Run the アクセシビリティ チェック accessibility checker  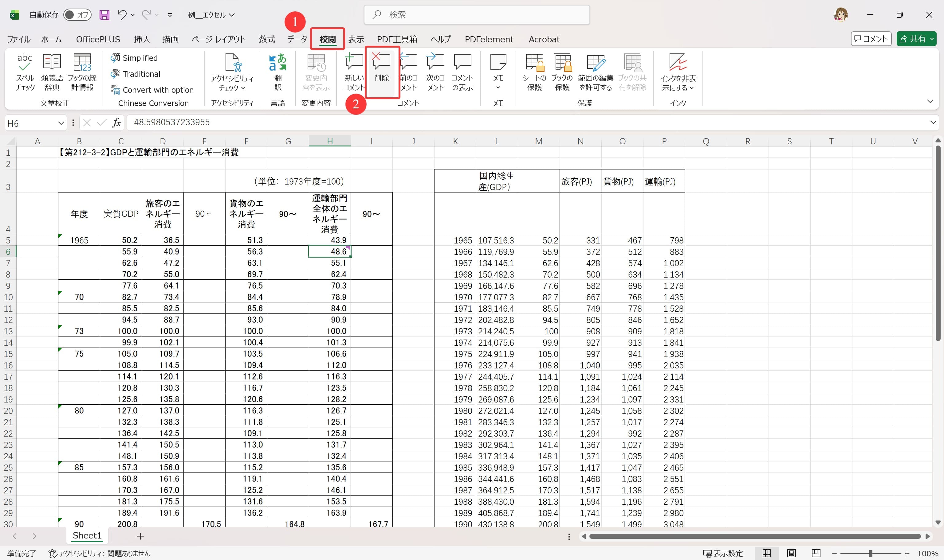point(232,72)
